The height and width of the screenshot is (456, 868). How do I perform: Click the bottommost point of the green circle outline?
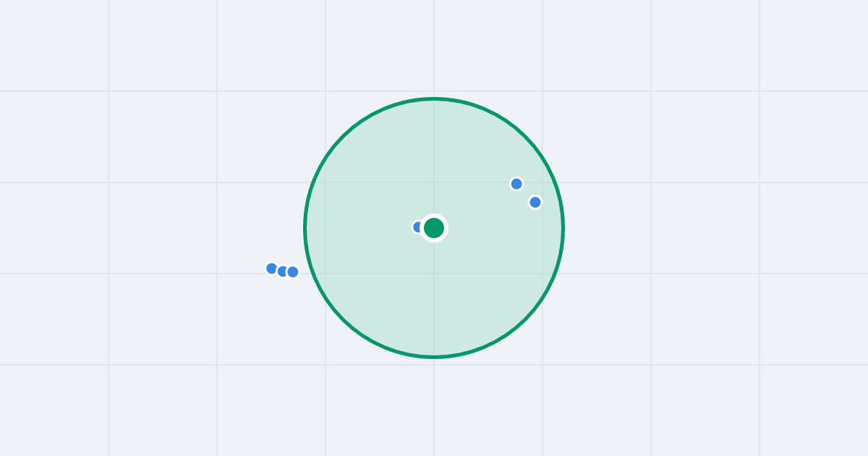pyautogui.click(x=434, y=357)
